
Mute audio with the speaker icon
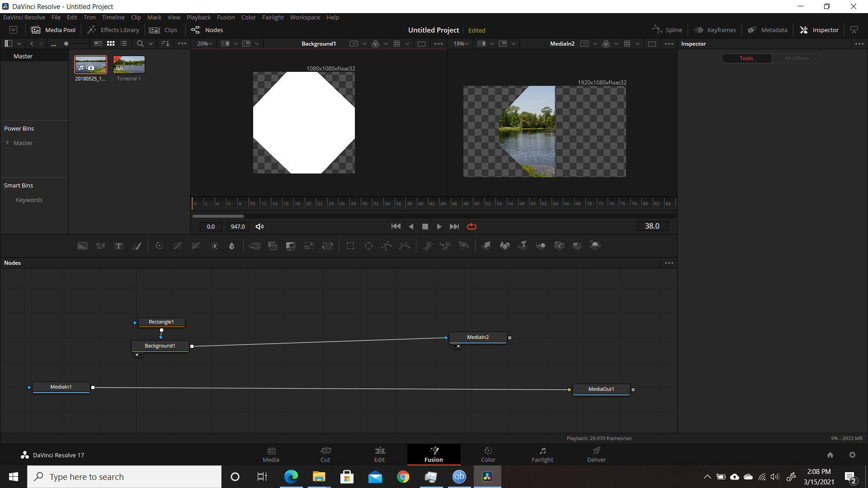coord(259,226)
